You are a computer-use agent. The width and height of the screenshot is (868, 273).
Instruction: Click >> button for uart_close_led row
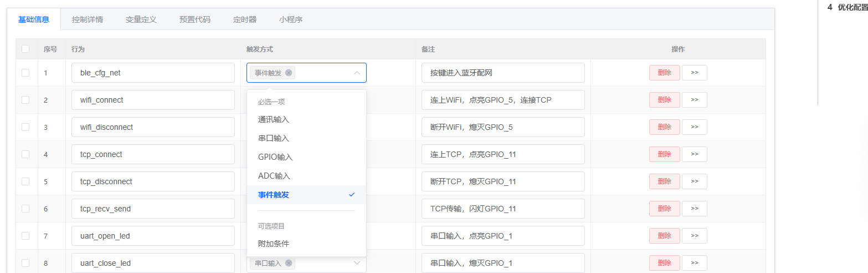pyautogui.click(x=695, y=263)
